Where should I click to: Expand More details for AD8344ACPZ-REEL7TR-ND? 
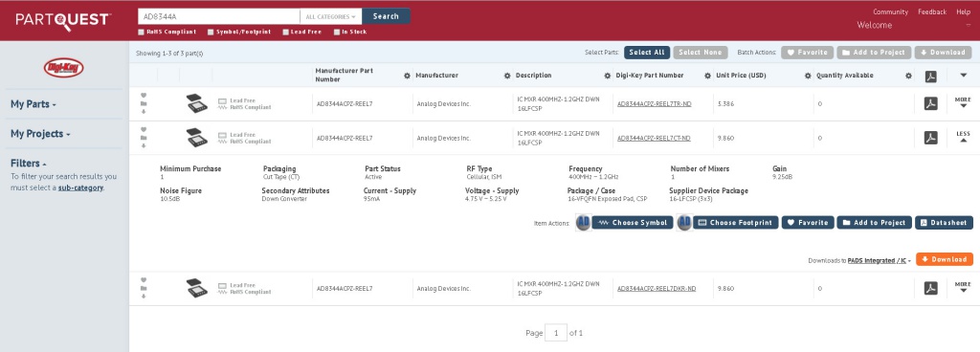pos(963,102)
